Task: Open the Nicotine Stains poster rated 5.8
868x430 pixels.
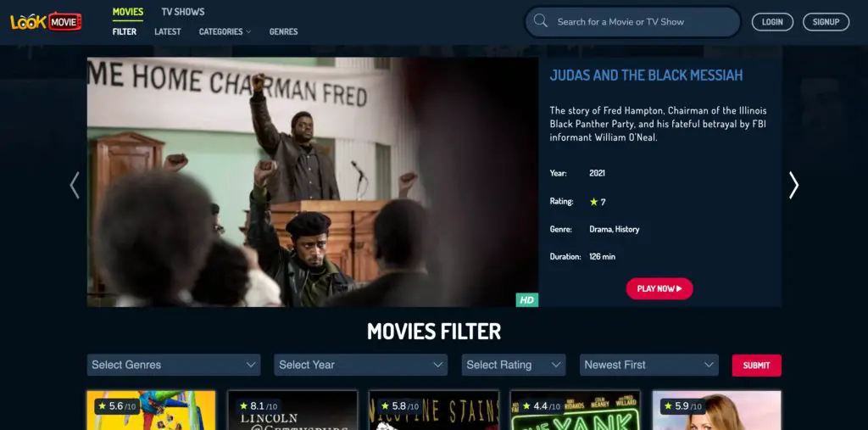Action: [434, 410]
